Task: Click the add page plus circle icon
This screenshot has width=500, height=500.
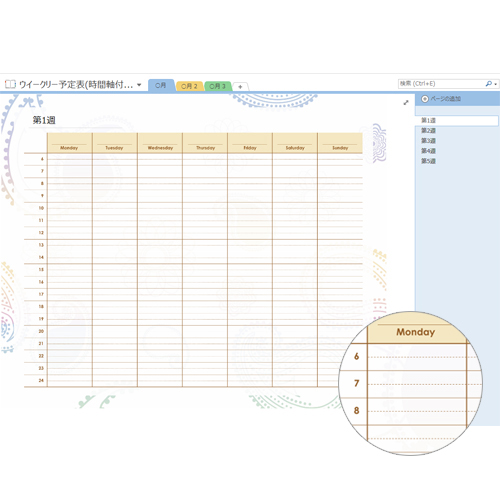Action: pyautogui.click(x=425, y=99)
